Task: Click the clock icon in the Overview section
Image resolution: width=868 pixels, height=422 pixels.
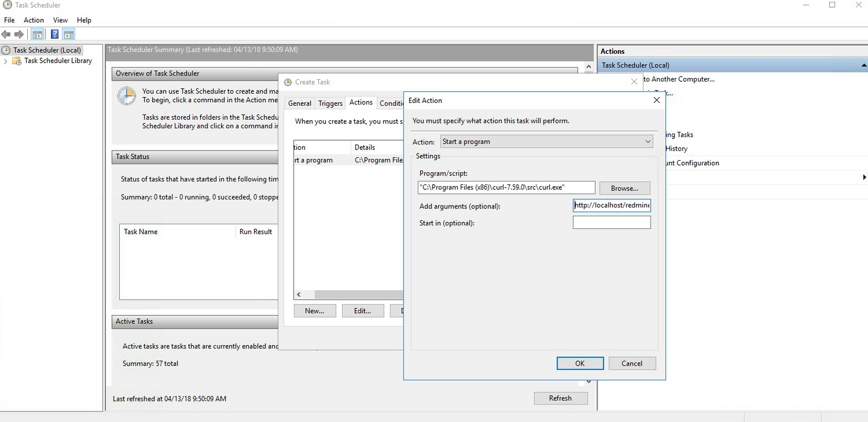Action: 127,96
